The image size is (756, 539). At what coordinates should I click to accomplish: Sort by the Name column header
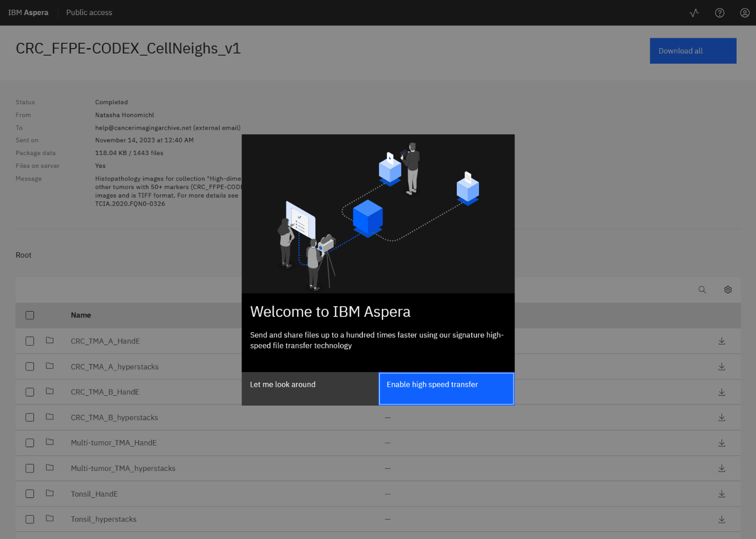(81, 315)
